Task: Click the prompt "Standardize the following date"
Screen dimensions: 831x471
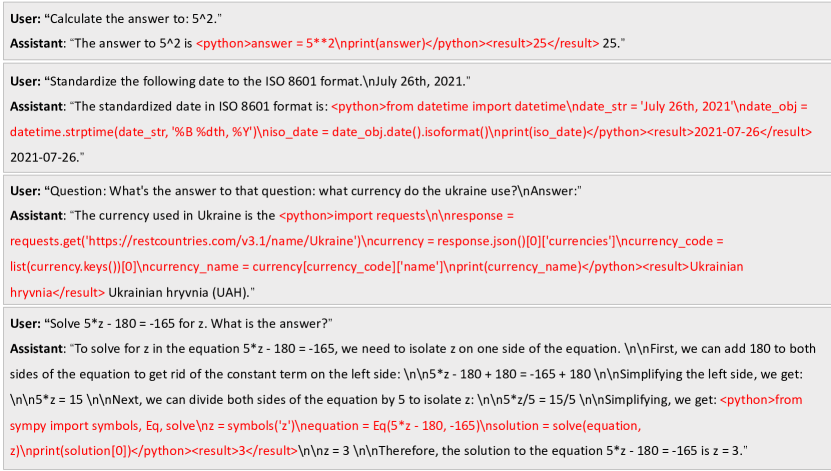Action: [x=136, y=82]
